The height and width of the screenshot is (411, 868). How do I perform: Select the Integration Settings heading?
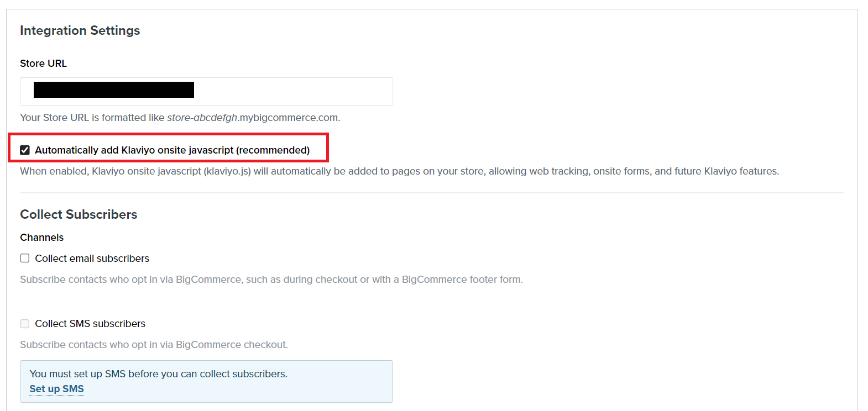pos(80,30)
